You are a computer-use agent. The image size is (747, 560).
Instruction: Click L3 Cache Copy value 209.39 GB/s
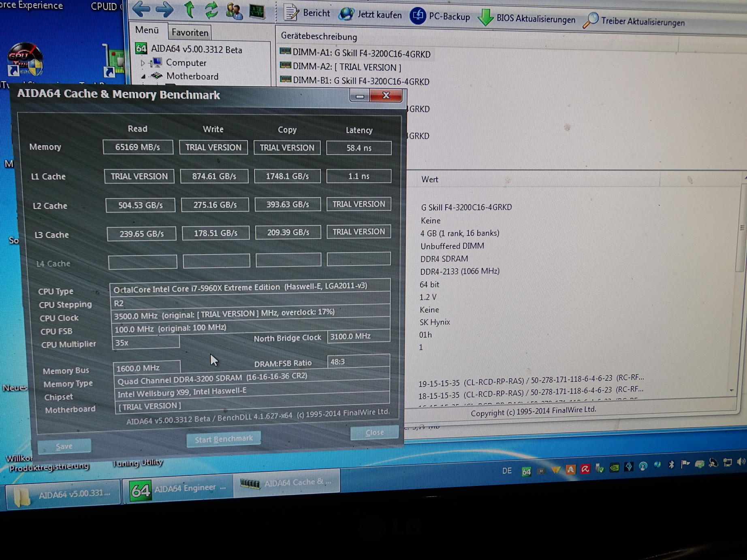tap(288, 232)
